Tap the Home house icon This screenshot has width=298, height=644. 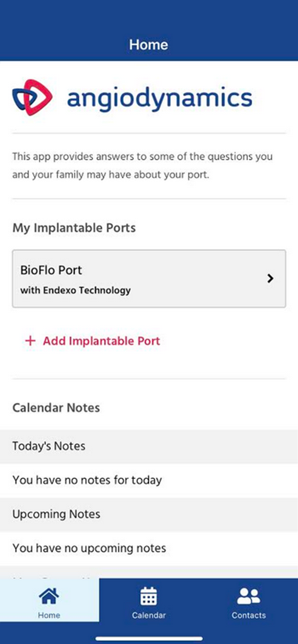(x=49, y=596)
